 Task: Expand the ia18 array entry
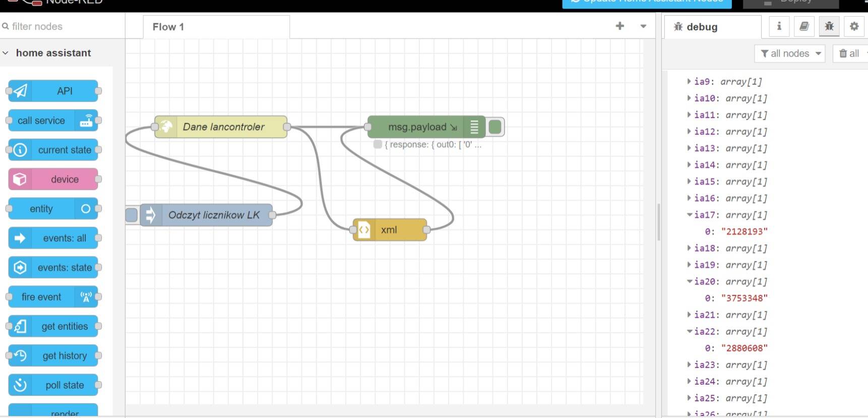click(x=689, y=248)
